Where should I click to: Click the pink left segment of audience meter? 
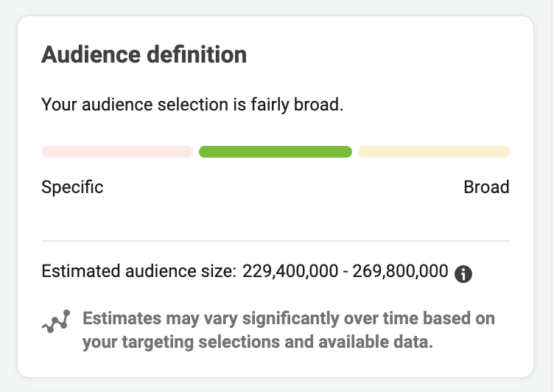(x=117, y=152)
